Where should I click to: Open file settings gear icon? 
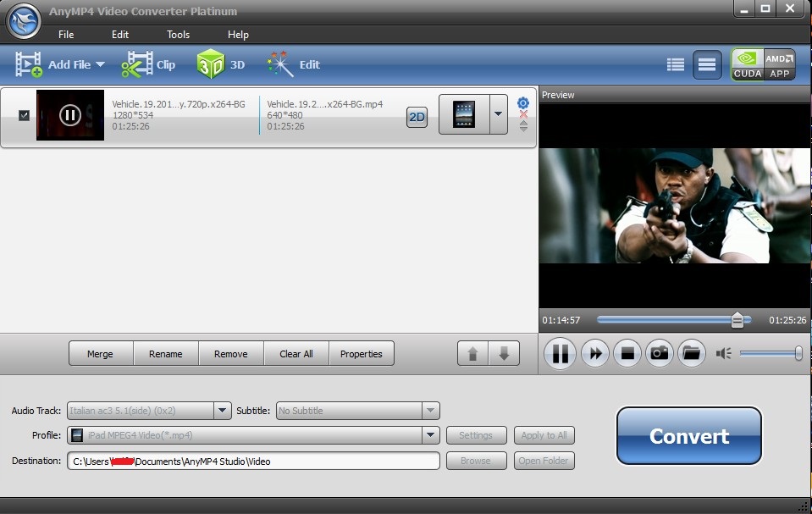tap(523, 102)
